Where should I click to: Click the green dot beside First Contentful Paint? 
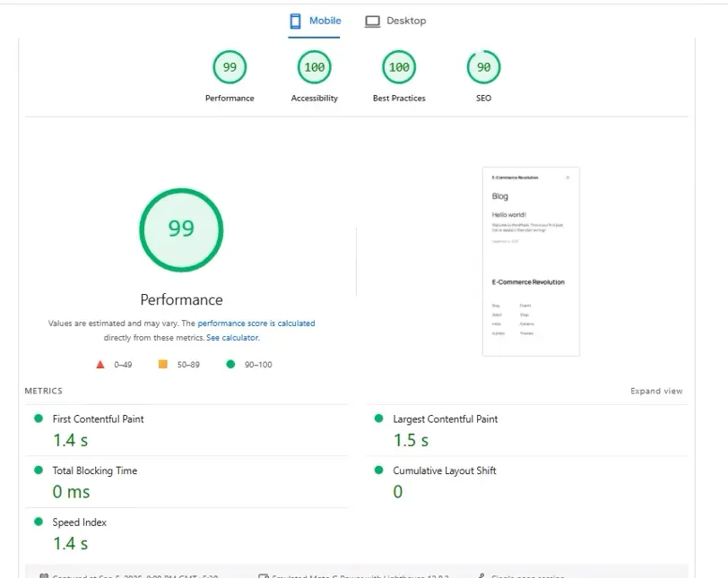(x=39, y=418)
